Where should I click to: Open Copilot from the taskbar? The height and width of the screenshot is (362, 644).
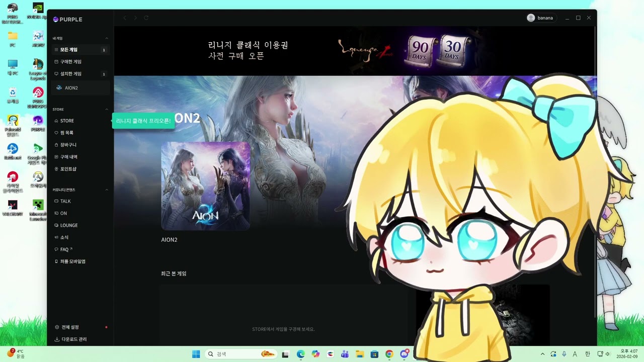point(315,354)
